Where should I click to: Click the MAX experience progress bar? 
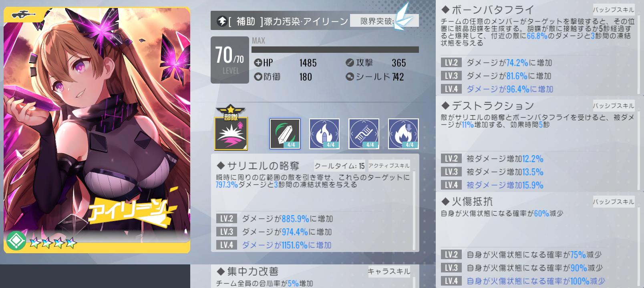point(335,50)
